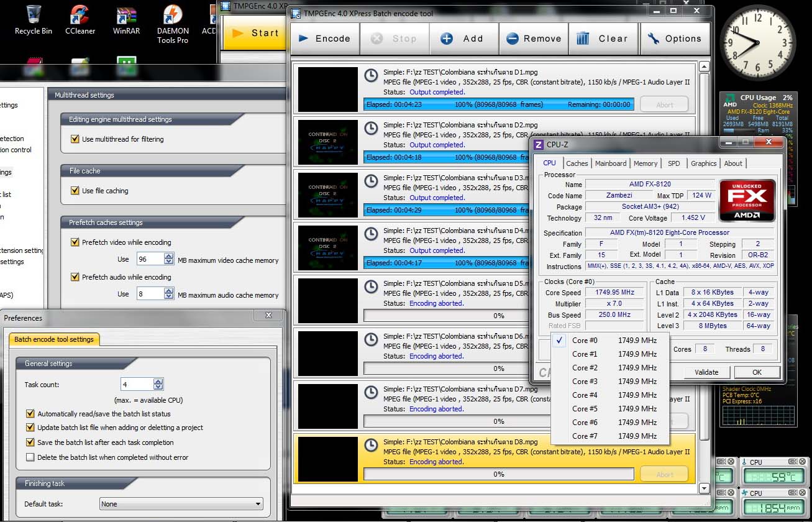Viewport: 812px width, 522px height.
Task: Click Remove button with minus icon
Action: coord(534,39)
